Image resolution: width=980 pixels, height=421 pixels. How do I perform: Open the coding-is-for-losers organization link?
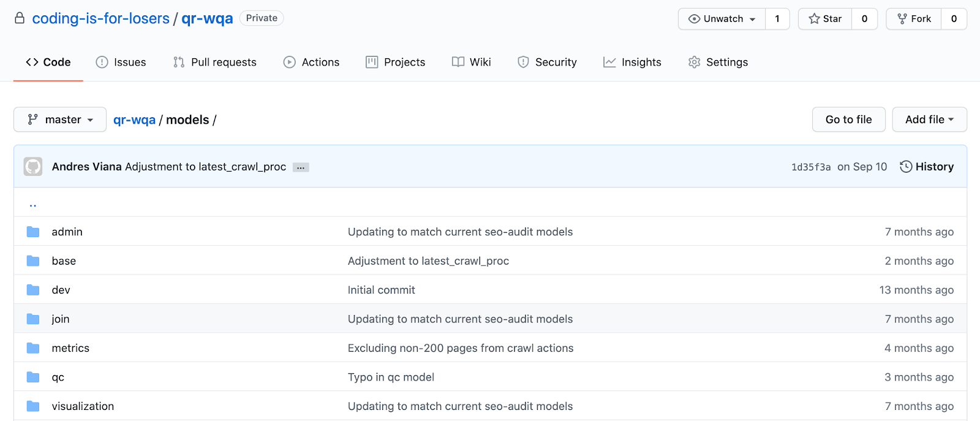tap(100, 18)
